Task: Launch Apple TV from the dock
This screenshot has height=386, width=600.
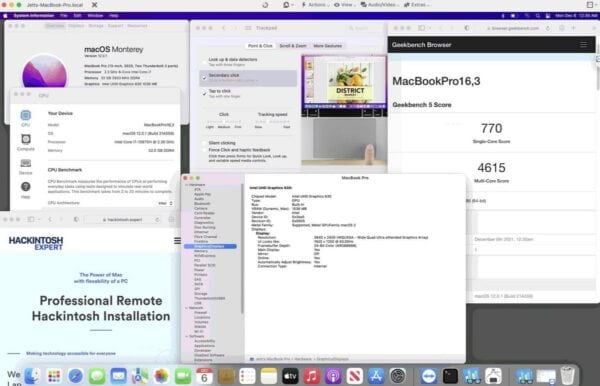Action: [x=290, y=376]
